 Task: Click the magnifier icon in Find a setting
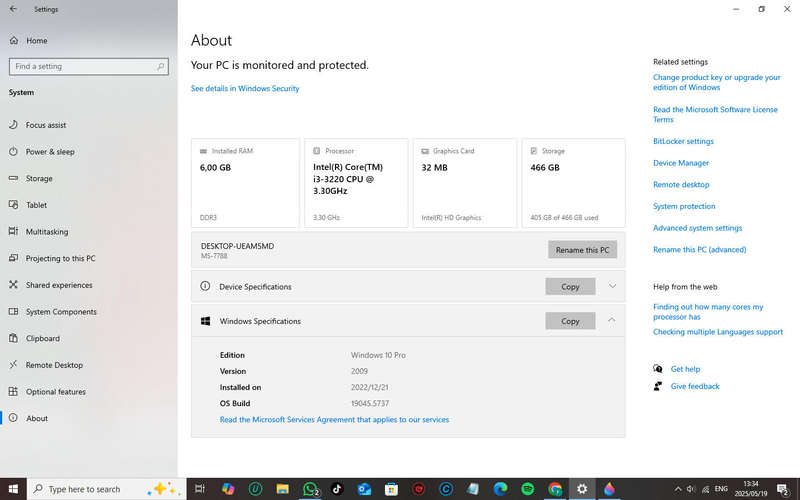click(160, 66)
